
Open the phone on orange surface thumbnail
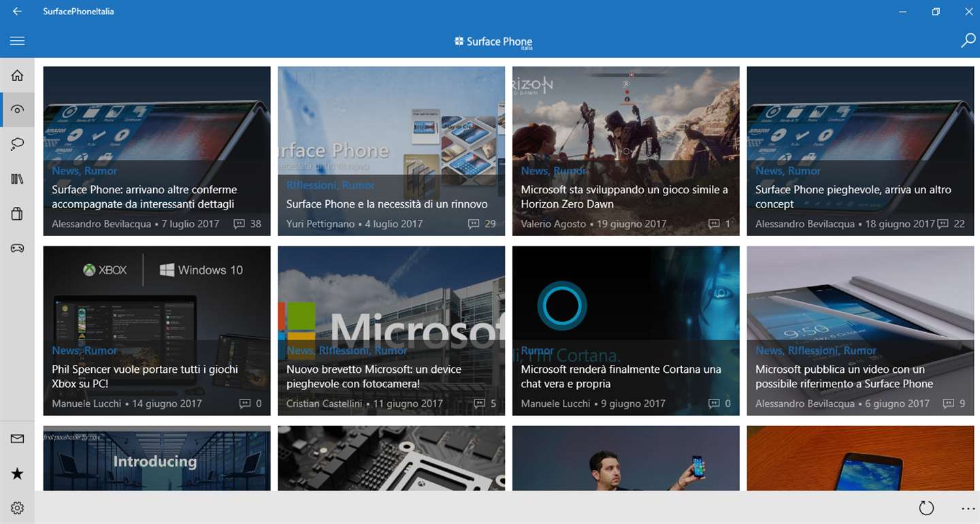pyautogui.click(x=860, y=458)
